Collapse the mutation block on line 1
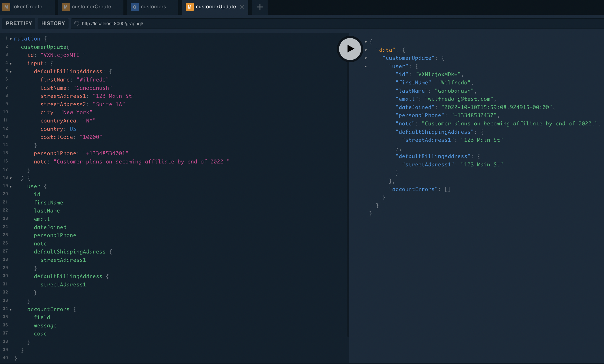The image size is (604, 364). pos(11,39)
